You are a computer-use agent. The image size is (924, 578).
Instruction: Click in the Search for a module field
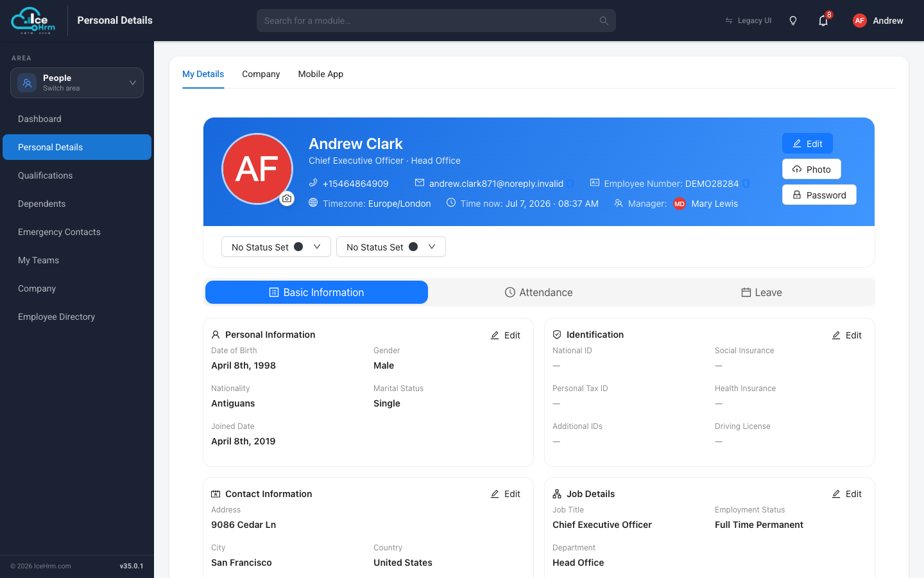point(436,21)
